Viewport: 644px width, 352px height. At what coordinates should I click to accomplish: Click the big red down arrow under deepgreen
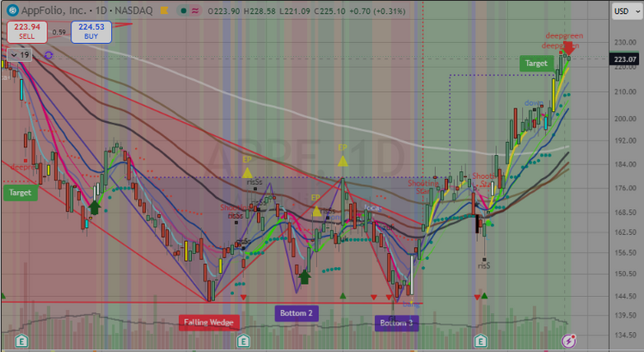pos(568,47)
